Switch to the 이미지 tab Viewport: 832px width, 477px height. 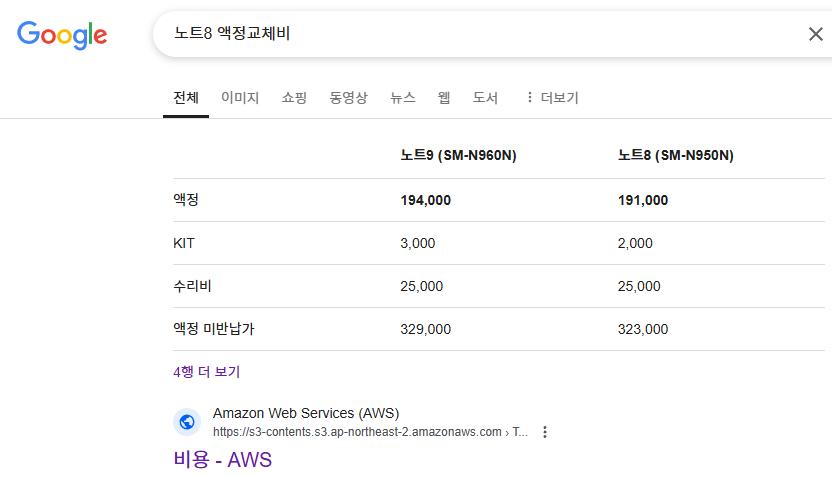pos(240,98)
